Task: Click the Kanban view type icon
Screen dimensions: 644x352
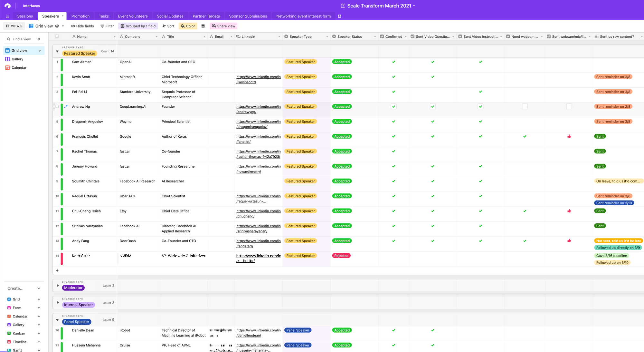Action: coord(9,333)
